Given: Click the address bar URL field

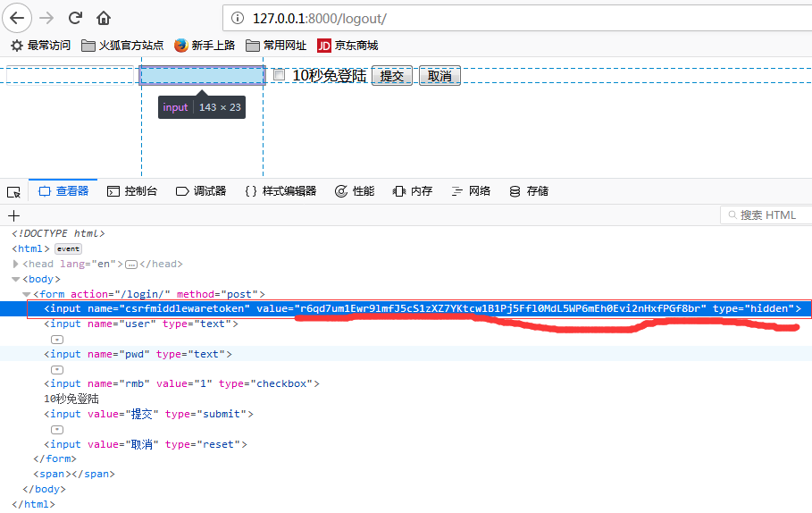Looking at the screenshot, I should [x=518, y=18].
